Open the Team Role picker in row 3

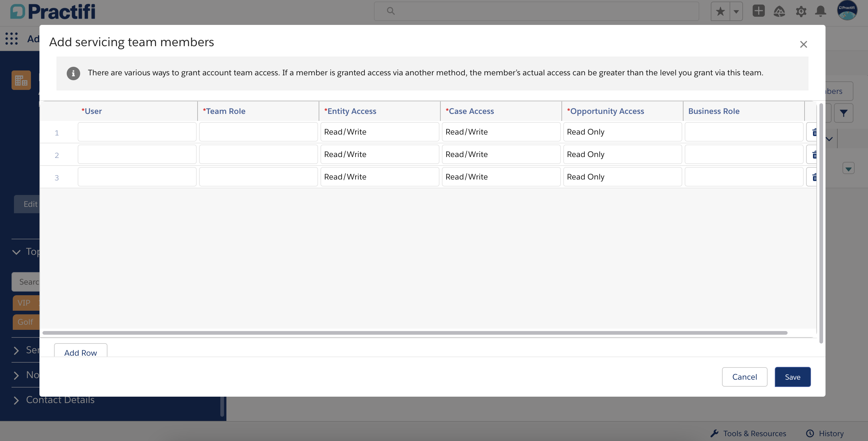click(259, 177)
